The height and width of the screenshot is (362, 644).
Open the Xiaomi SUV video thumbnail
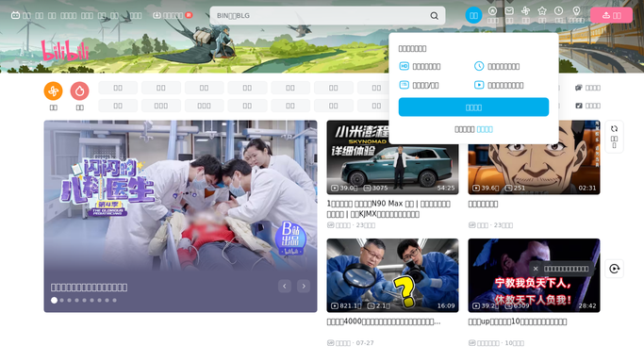392,157
